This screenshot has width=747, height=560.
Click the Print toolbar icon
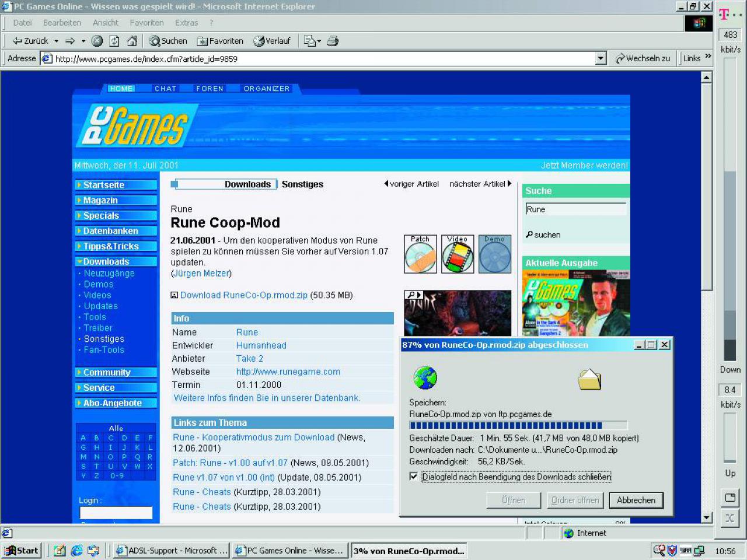[333, 41]
